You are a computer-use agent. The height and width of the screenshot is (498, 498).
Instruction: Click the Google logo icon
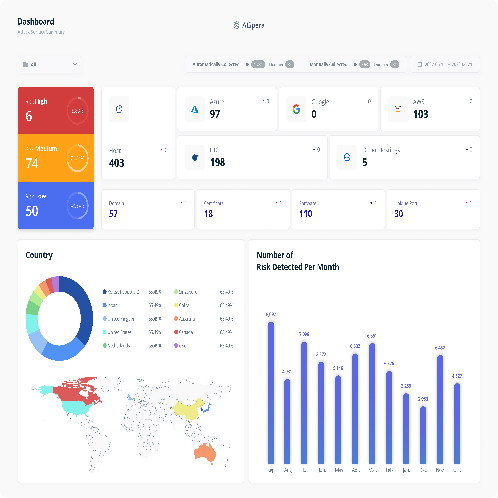pos(296,109)
